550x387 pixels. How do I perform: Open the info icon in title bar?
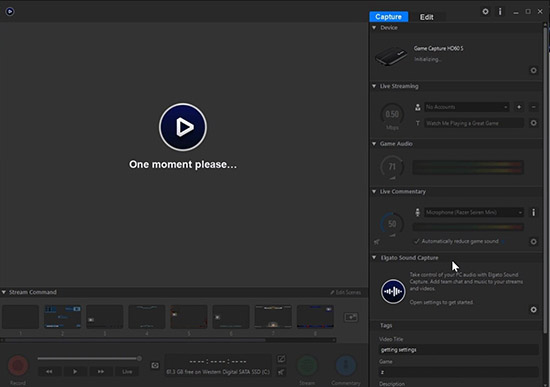click(x=500, y=12)
